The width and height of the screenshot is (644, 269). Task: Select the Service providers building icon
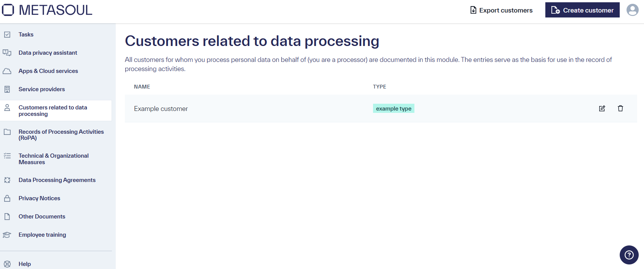point(7,89)
